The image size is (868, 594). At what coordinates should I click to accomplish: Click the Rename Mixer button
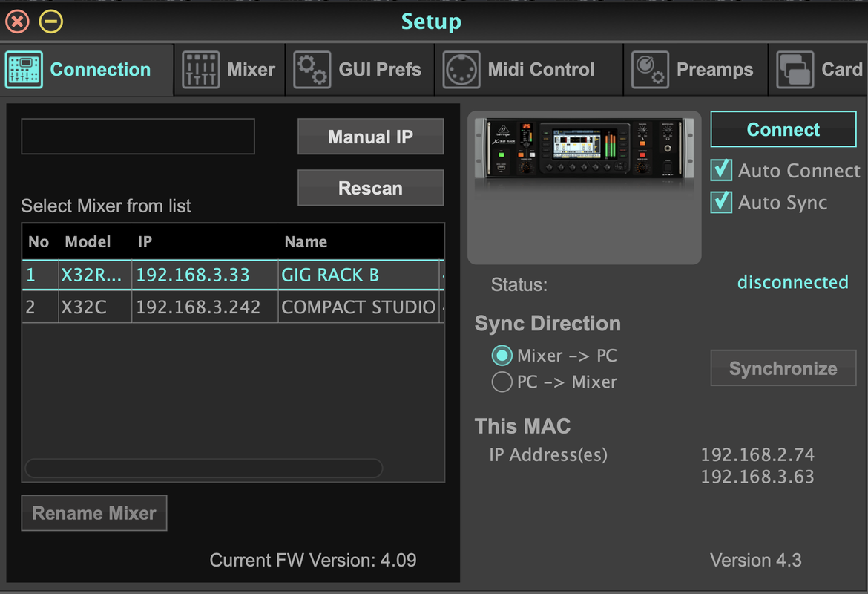tap(94, 513)
